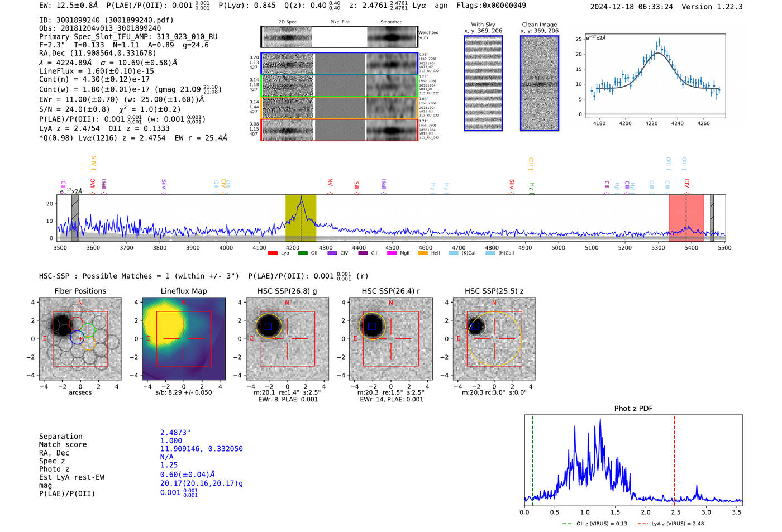Click the Version 1.22.3 text
The height and width of the screenshot is (532, 782).
(x=712, y=7)
